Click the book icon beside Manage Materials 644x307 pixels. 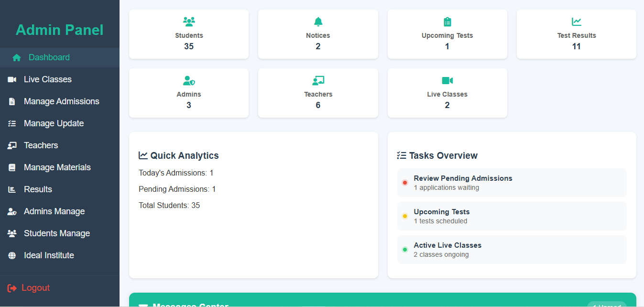[x=12, y=168]
